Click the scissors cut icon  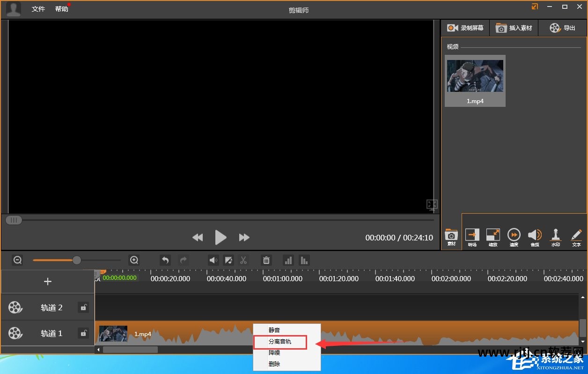tap(243, 260)
